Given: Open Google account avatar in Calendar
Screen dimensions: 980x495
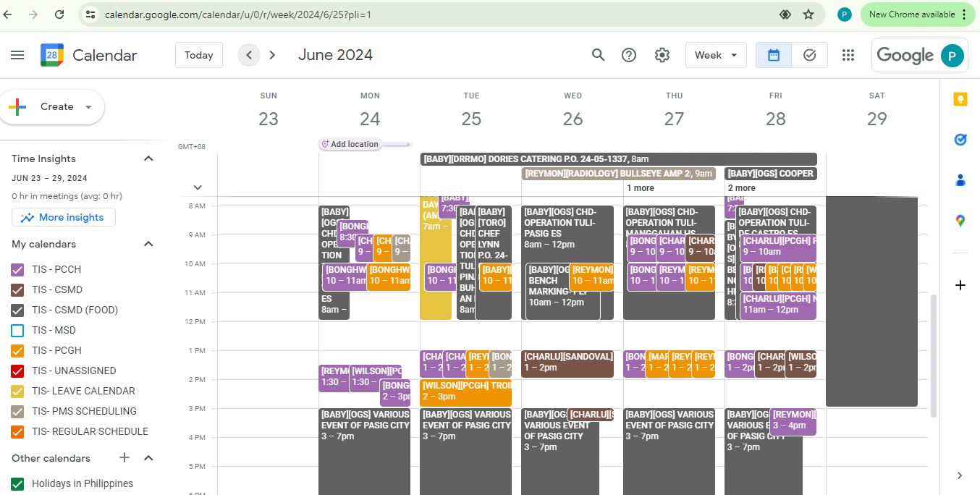Looking at the screenshot, I should (952, 56).
